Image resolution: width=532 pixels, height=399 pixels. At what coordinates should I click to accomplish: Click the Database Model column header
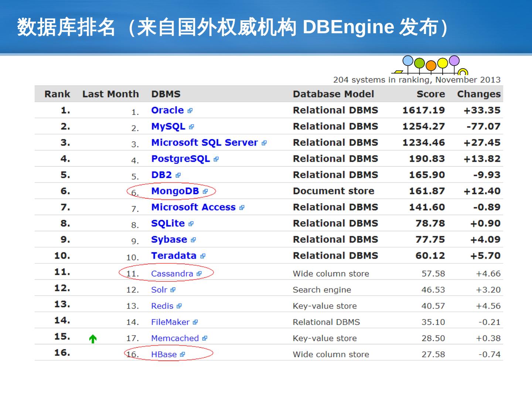(333, 94)
